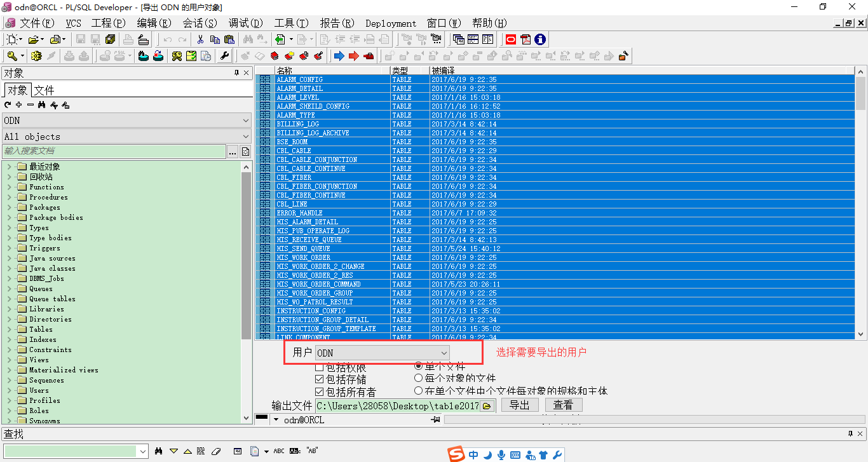The image size is (868, 462).
Task: Click the binoculars icon in the 查找 bar
Action: (159, 451)
